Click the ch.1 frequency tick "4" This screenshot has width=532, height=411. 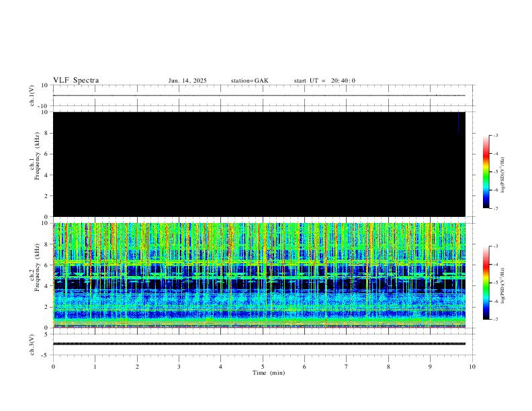(x=46, y=175)
